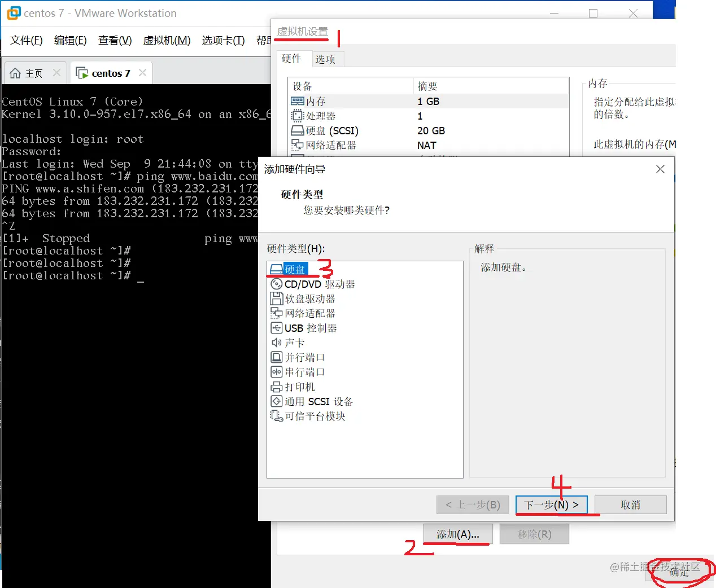
Task: Click the VMware Workstation logo in the title bar
Action: tap(14, 13)
